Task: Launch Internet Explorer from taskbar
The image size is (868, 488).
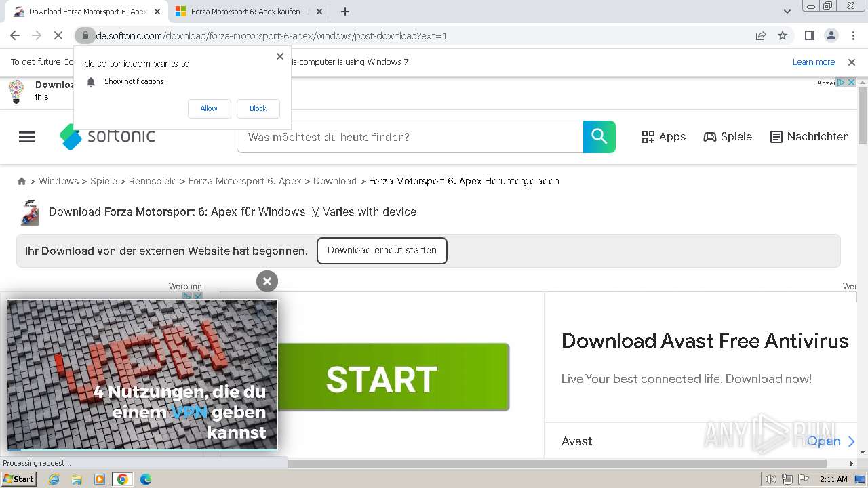Action: pos(54,479)
